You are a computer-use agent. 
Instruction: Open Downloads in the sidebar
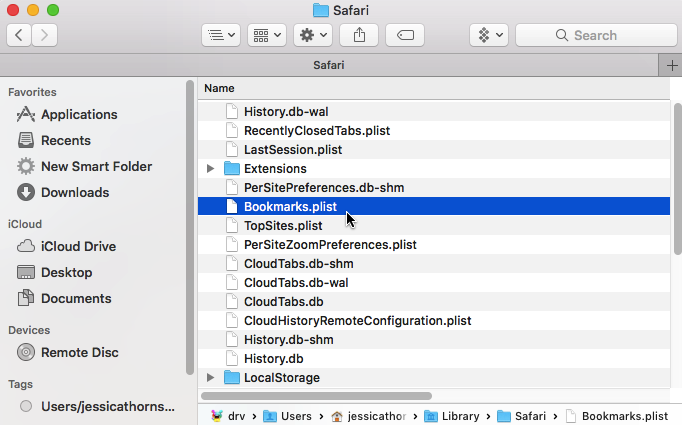(63, 193)
